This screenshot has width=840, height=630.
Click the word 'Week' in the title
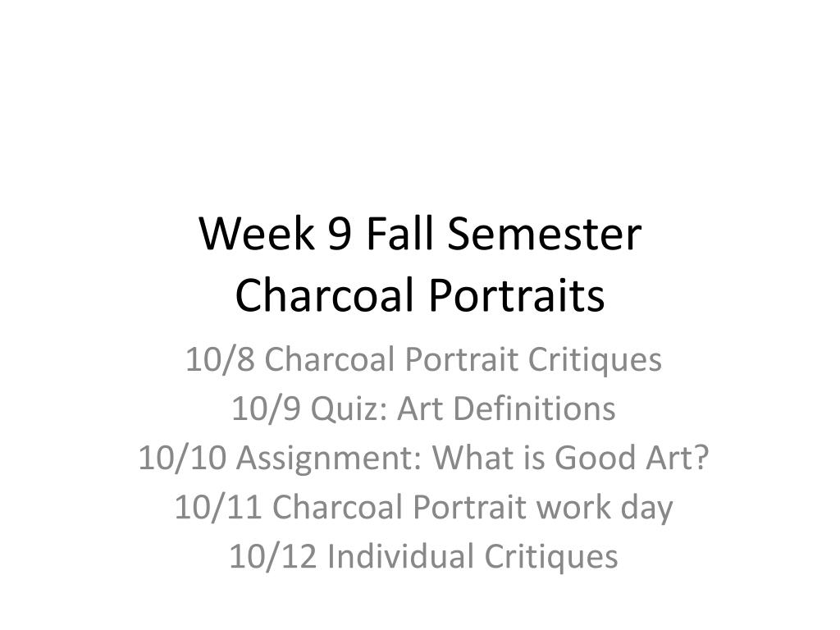(x=257, y=234)
